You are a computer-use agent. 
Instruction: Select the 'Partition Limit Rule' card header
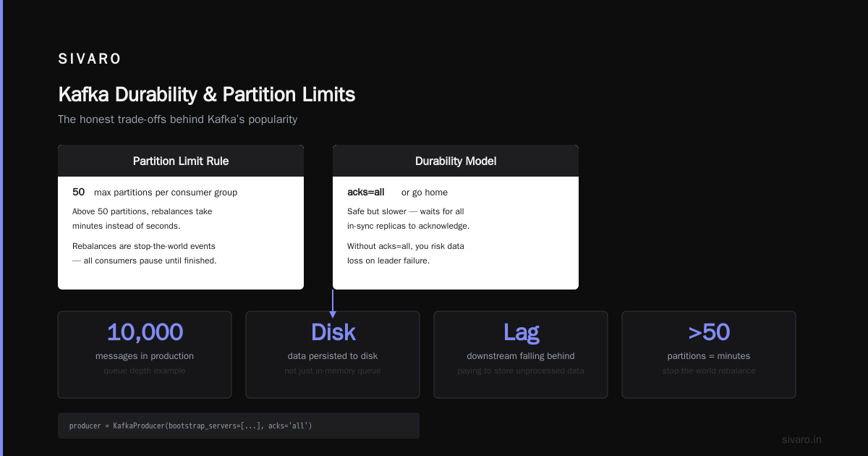tap(181, 161)
